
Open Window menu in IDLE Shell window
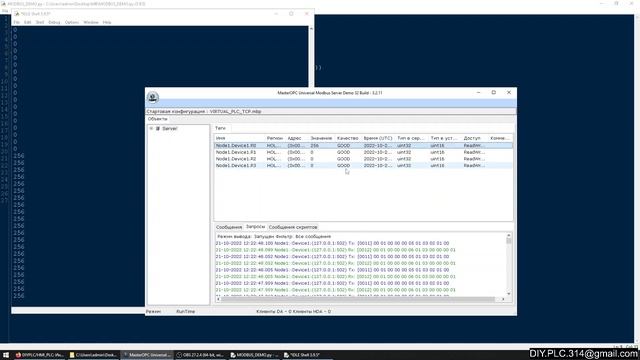91,22
